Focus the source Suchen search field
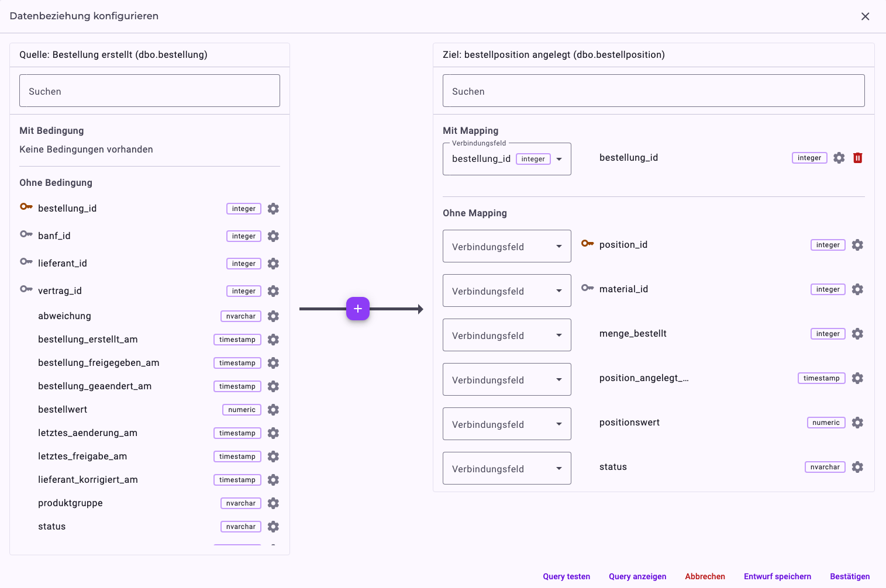The width and height of the screenshot is (886, 588). [x=150, y=91]
